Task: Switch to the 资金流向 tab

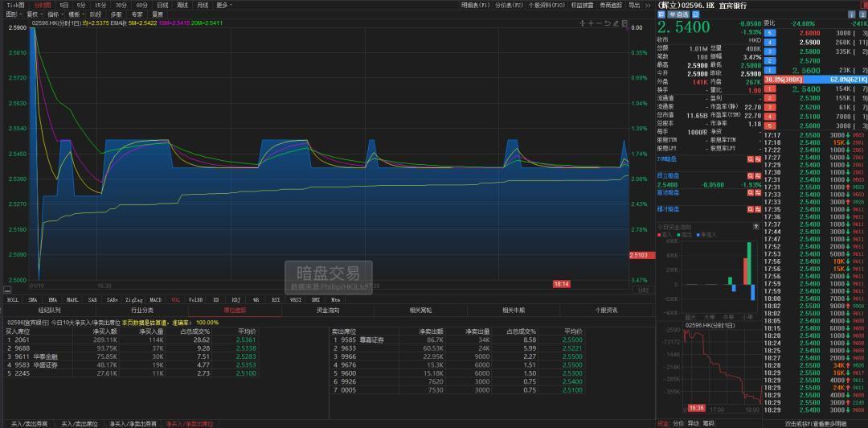Action: coord(327,310)
